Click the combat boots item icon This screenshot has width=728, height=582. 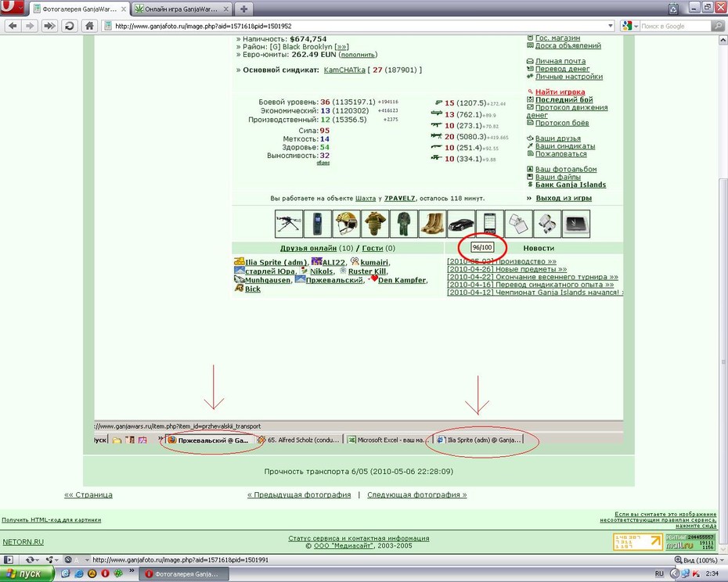[432, 224]
